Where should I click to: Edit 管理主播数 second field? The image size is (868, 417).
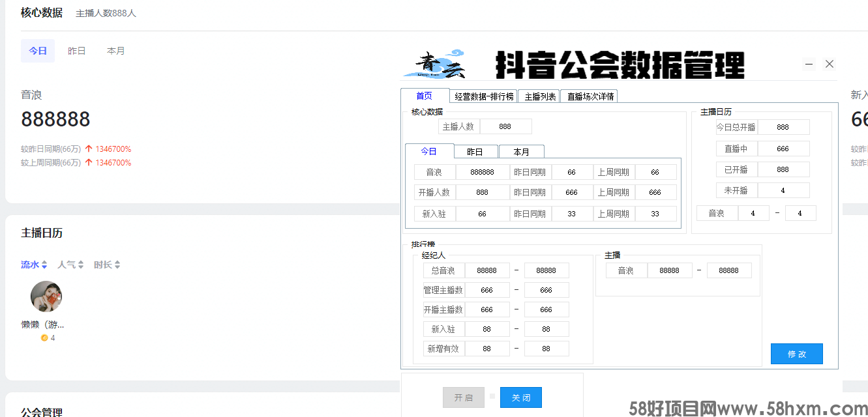tap(546, 290)
